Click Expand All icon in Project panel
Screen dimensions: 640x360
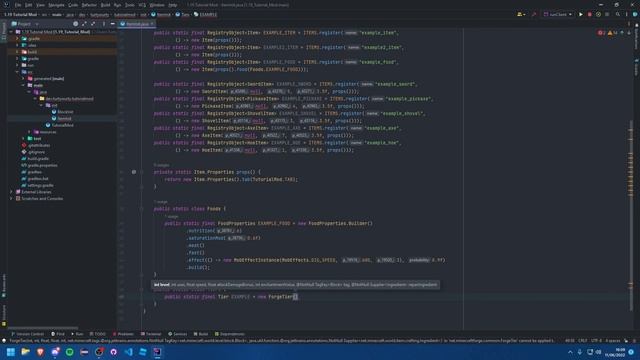pos(84,24)
